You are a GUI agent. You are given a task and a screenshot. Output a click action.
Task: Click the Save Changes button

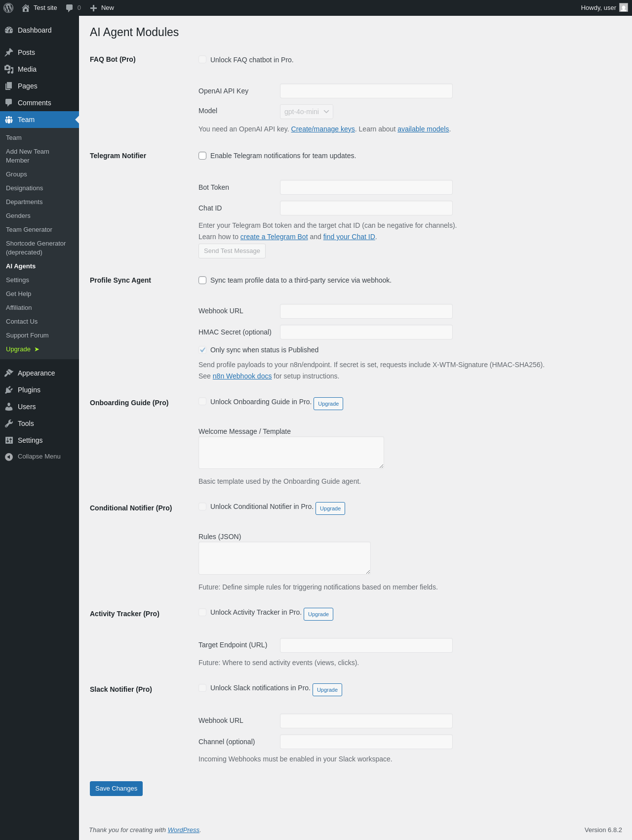116,789
